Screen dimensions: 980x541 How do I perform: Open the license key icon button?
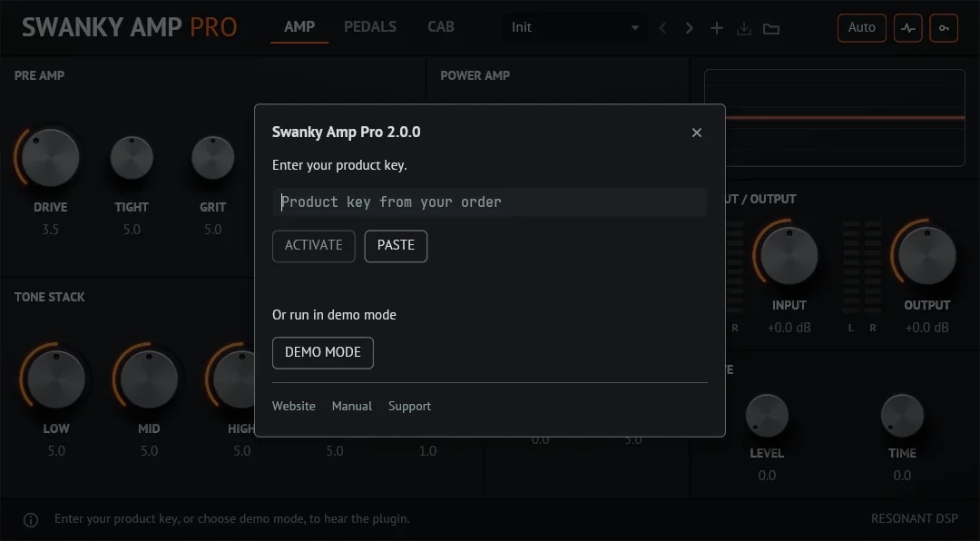click(x=944, y=28)
